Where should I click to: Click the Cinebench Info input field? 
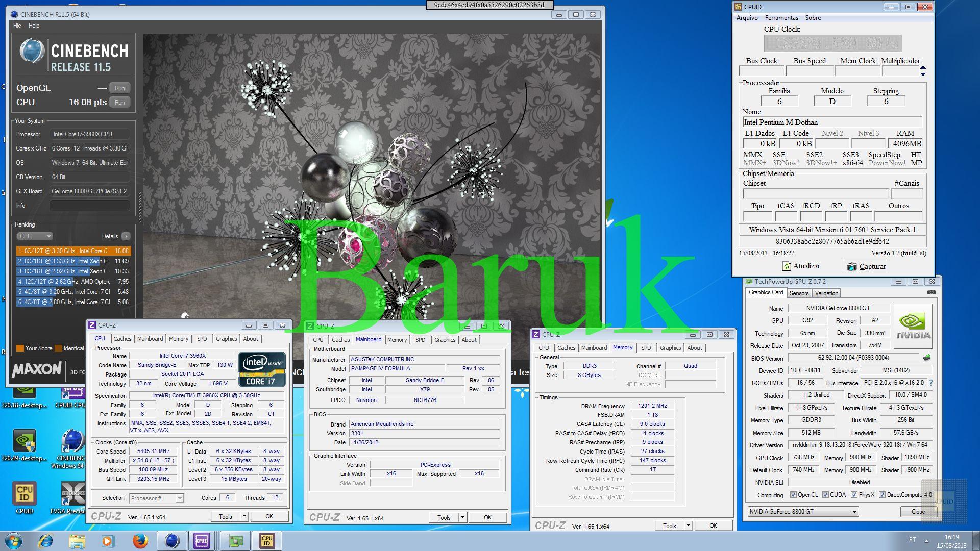pyautogui.click(x=89, y=206)
